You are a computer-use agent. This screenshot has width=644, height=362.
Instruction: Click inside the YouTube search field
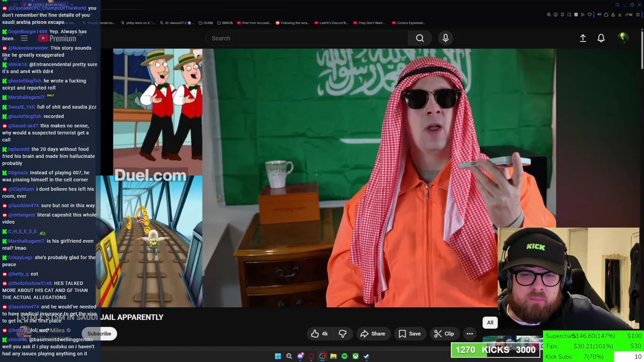(x=306, y=38)
